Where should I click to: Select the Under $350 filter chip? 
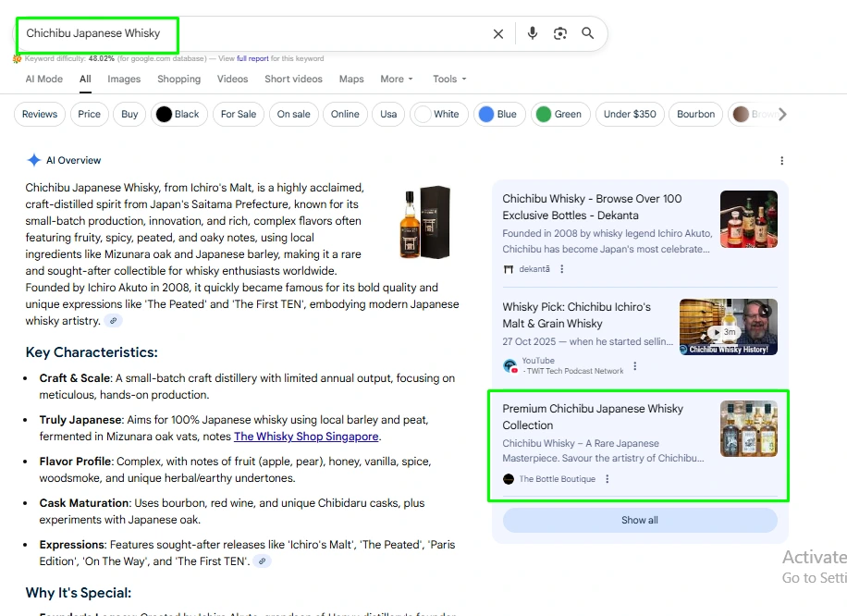630,115
